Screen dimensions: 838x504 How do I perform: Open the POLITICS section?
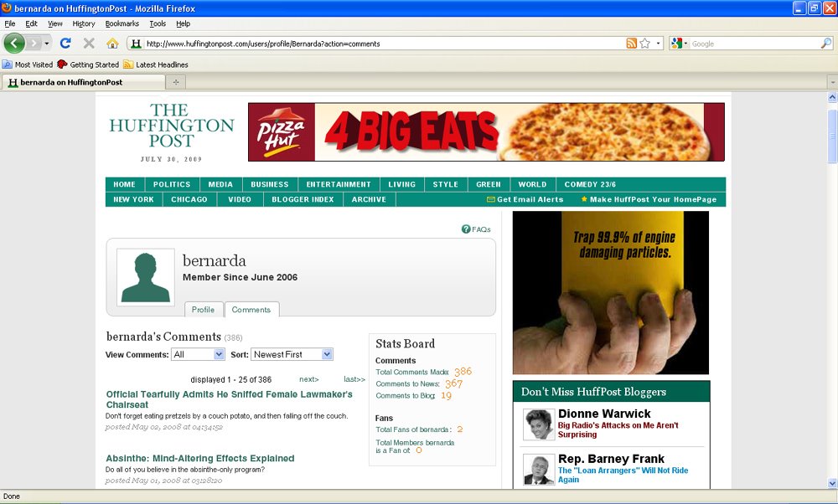(x=172, y=184)
